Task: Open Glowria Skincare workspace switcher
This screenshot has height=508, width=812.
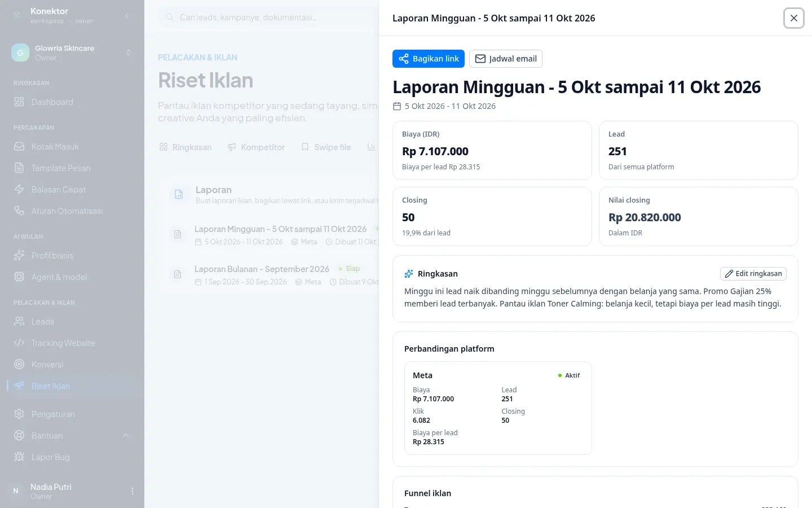Action: click(x=72, y=52)
